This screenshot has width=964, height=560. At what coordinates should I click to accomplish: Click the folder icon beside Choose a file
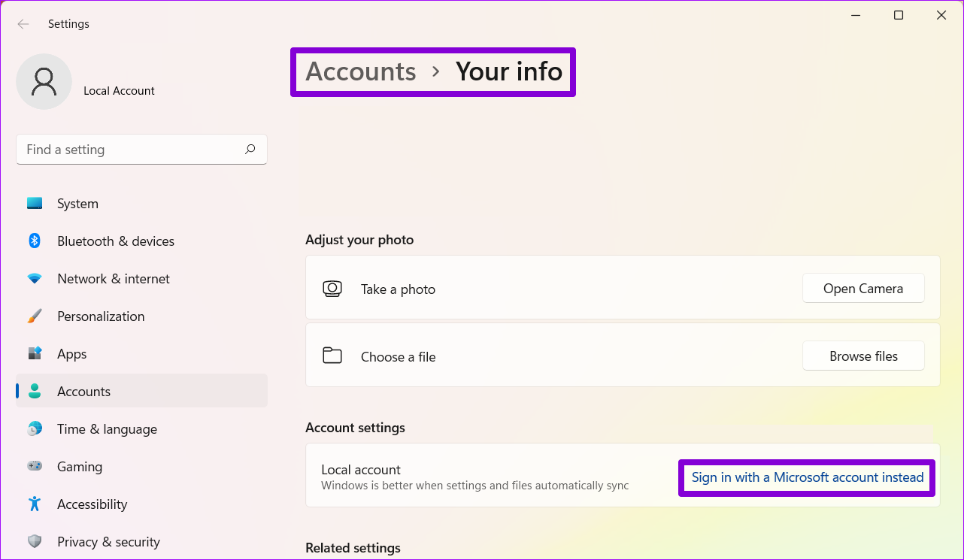point(332,356)
